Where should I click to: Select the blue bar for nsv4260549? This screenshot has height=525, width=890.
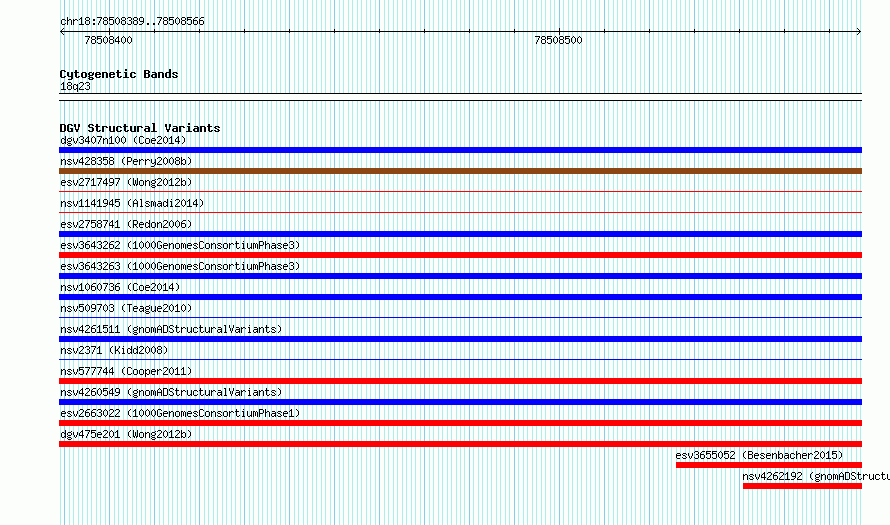[x=460, y=402]
